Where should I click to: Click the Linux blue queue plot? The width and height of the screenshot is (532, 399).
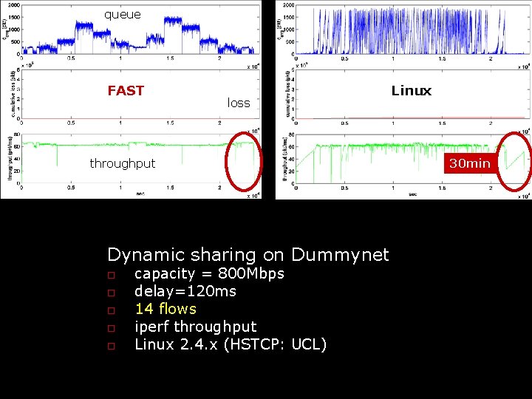(412, 30)
